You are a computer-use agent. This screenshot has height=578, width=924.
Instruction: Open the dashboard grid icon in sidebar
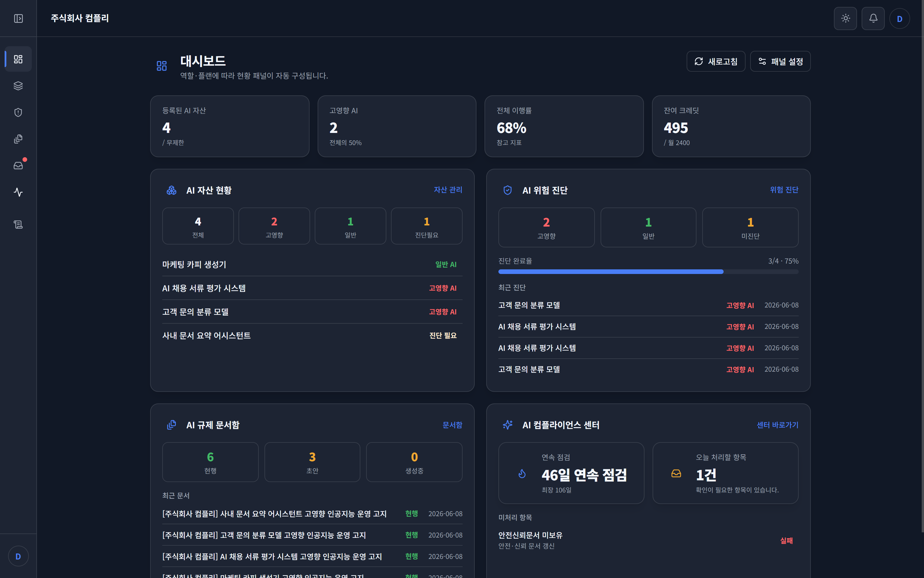(x=18, y=59)
